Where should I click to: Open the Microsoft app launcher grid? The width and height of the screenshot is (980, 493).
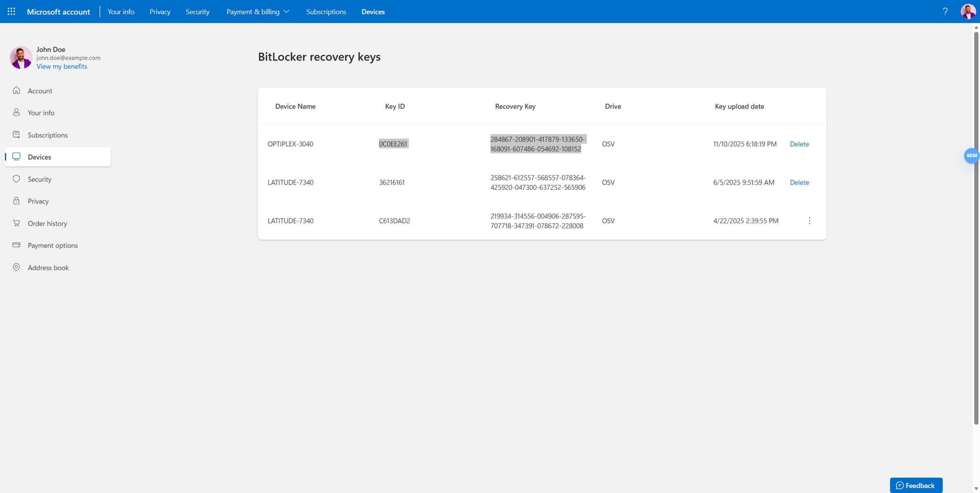coord(11,11)
